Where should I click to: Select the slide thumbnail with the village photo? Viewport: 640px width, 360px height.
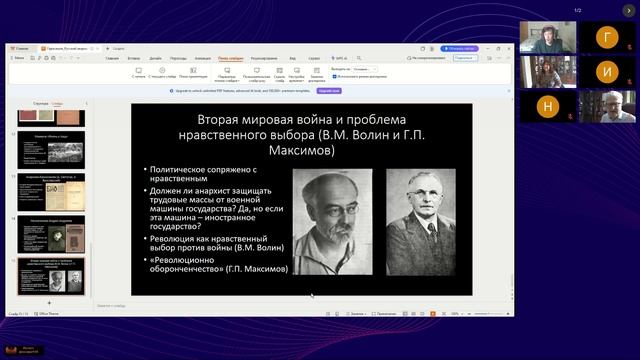[x=51, y=150]
